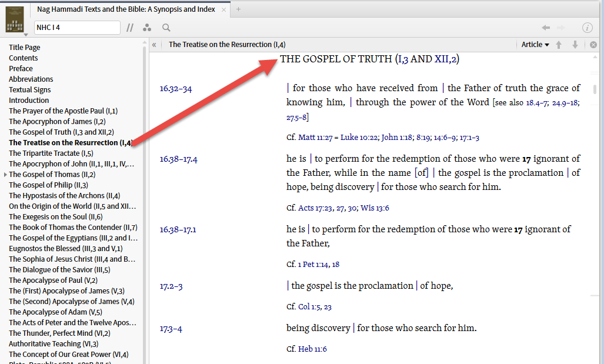This screenshot has height=364, width=604.
Task: Click the search magnifier icon
Action: [166, 28]
